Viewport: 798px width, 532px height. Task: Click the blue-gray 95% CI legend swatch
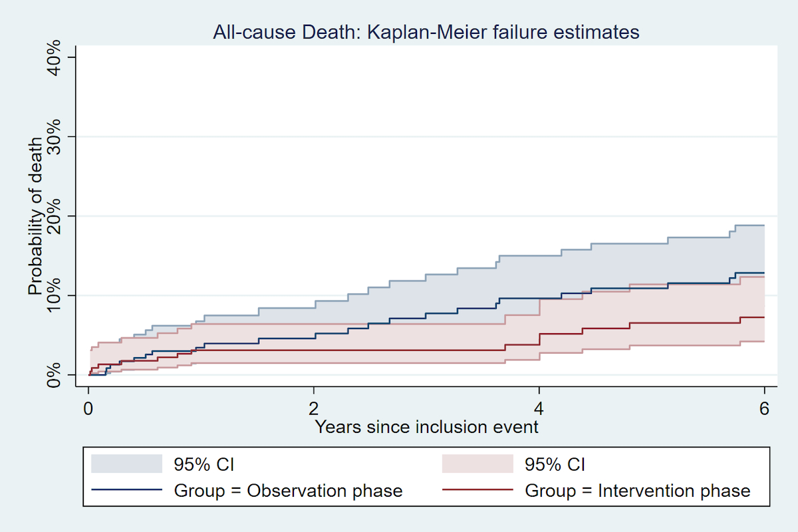point(126,464)
